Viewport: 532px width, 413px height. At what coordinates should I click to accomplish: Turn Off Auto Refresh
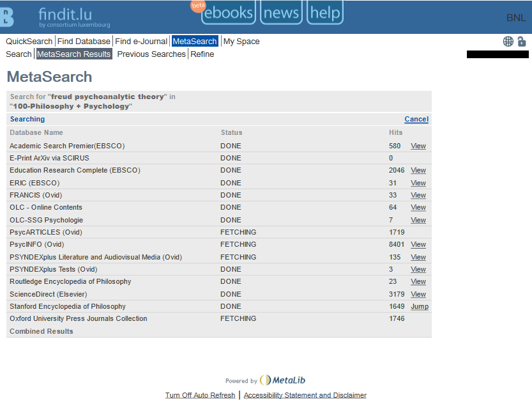pyautogui.click(x=200, y=395)
